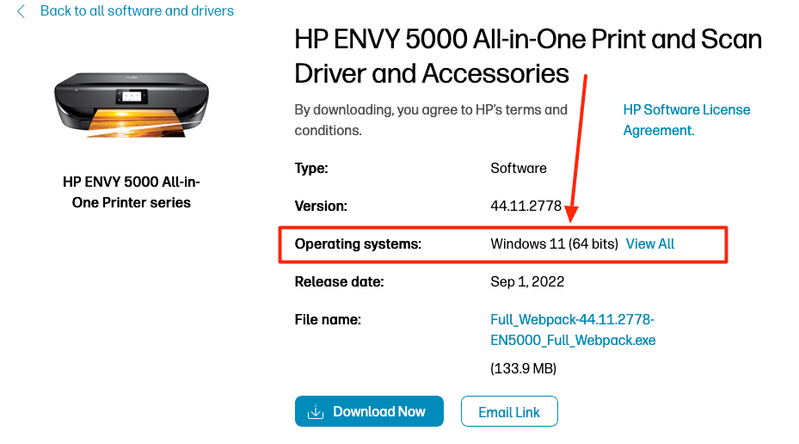Click the 'Version:' label
799x444 pixels.
[320, 206]
